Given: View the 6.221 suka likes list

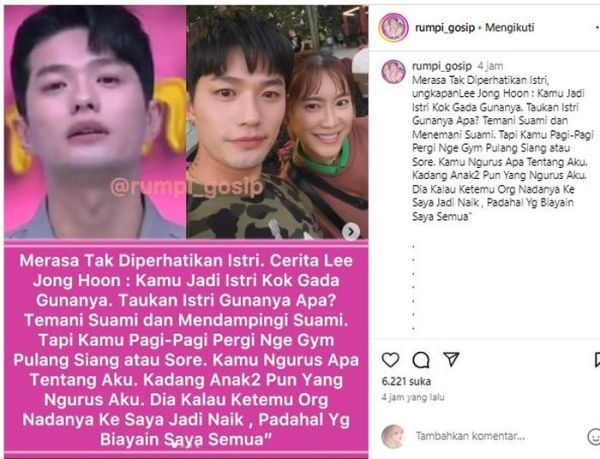Looking at the screenshot, I should point(406,381).
